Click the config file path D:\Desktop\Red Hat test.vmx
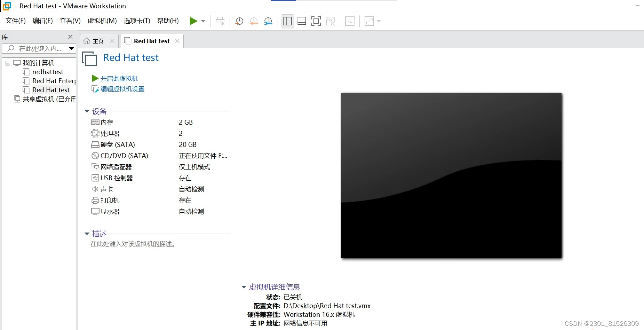This screenshot has width=644, height=330. [x=327, y=306]
